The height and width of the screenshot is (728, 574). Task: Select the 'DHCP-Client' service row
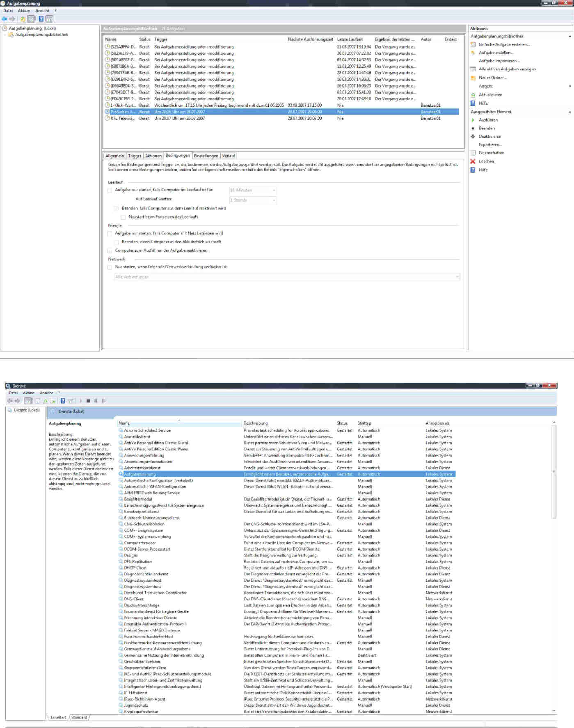287,568
